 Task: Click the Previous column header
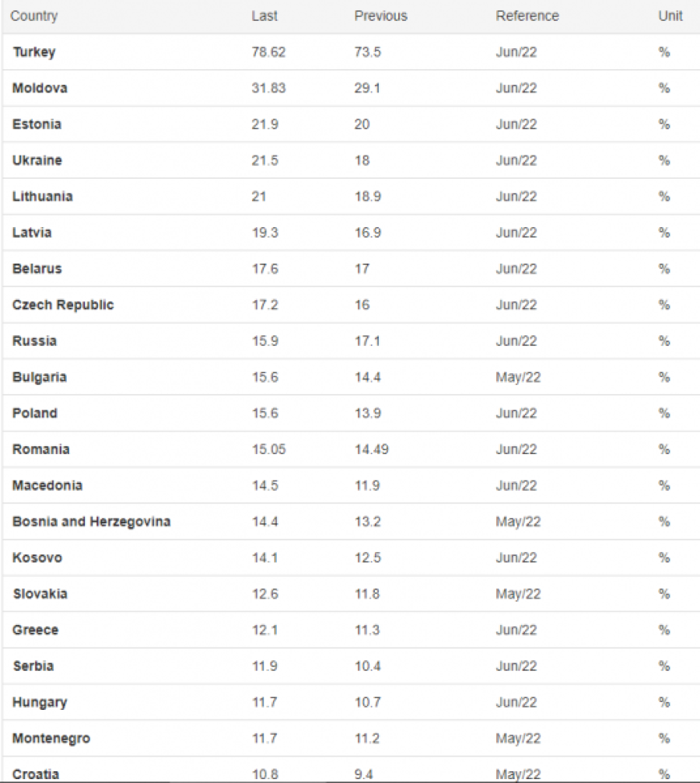pyautogui.click(x=380, y=16)
